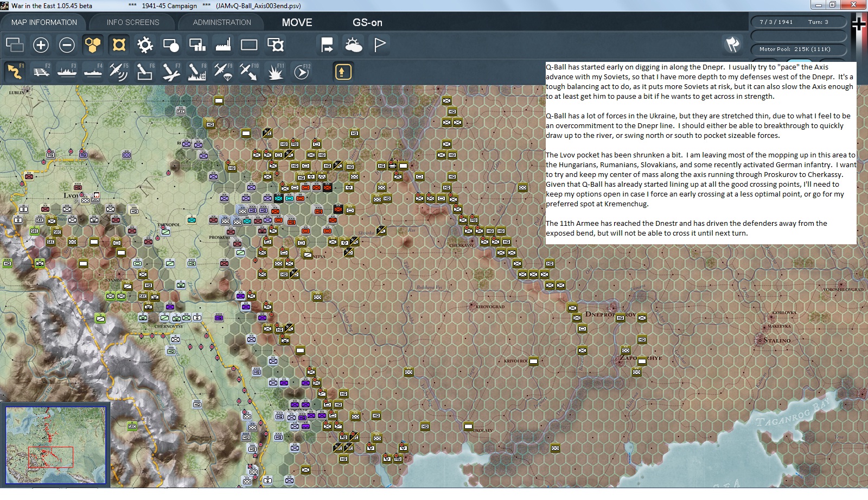Click the Cherkassy city label on map
This screenshot has height=500, width=868.
click(x=462, y=245)
